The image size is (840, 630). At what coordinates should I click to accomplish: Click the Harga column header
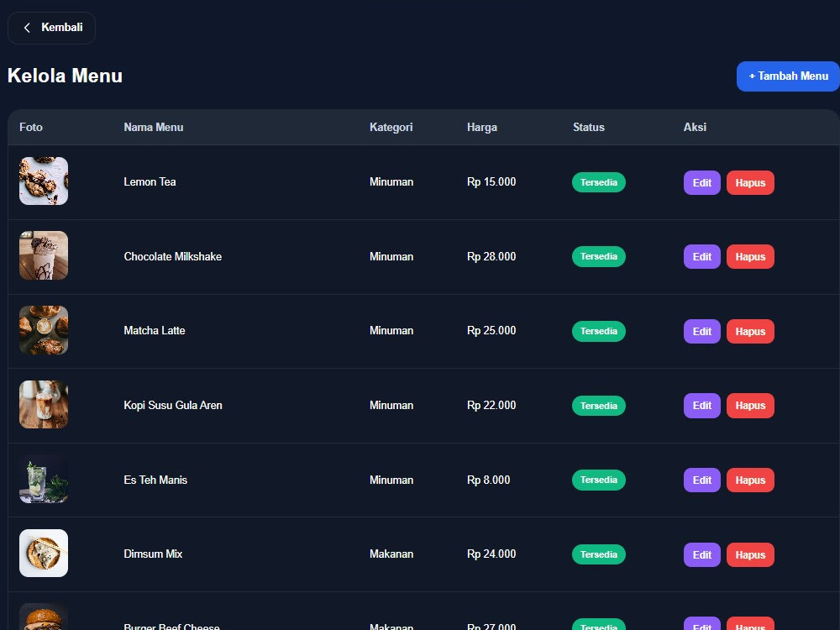pyautogui.click(x=482, y=128)
